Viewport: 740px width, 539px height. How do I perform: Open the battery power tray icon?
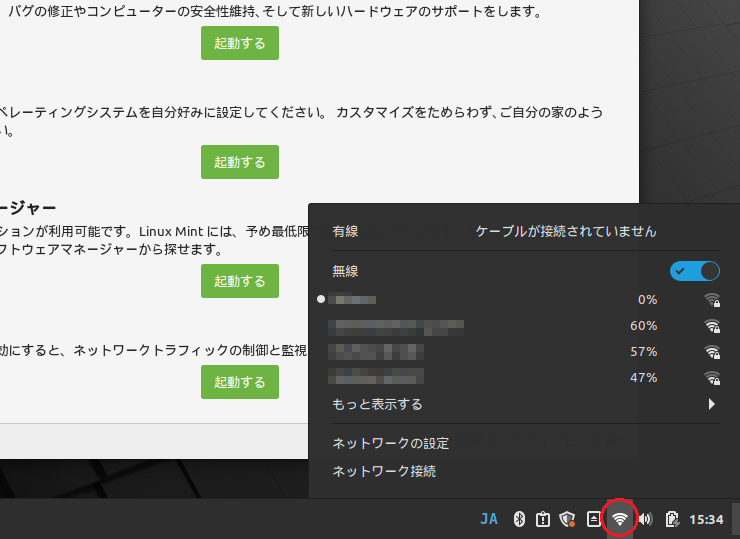[x=672, y=519]
